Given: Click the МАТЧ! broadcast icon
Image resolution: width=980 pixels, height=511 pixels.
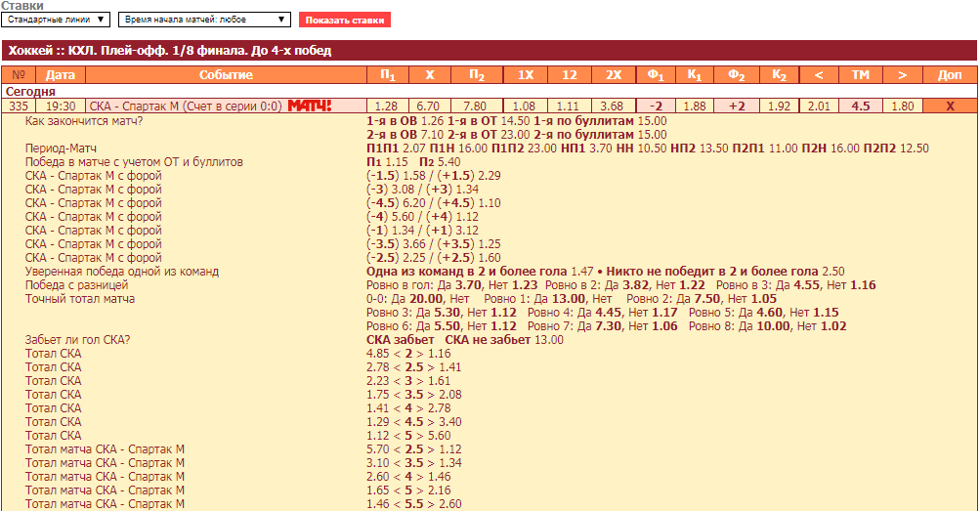Looking at the screenshot, I should 310,106.
